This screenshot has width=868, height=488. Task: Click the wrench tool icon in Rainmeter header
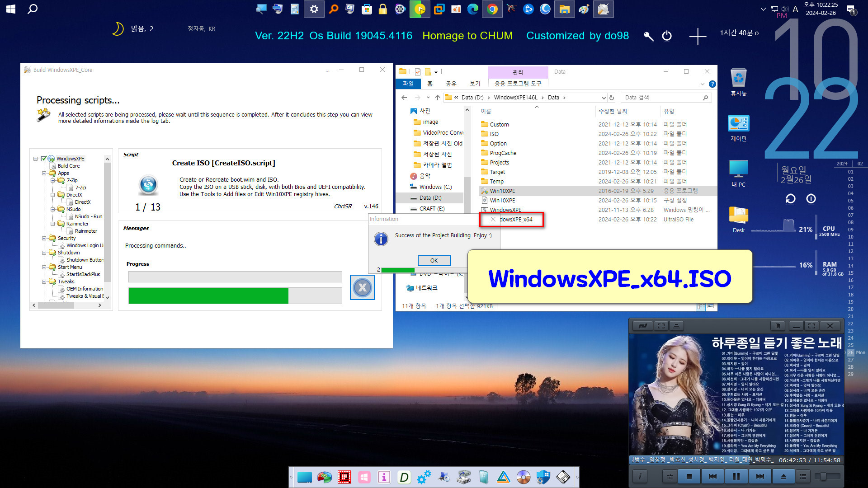[x=648, y=36]
